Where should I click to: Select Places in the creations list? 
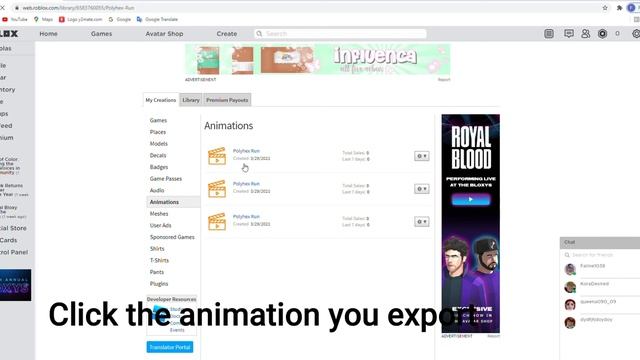tap(158, 132)
